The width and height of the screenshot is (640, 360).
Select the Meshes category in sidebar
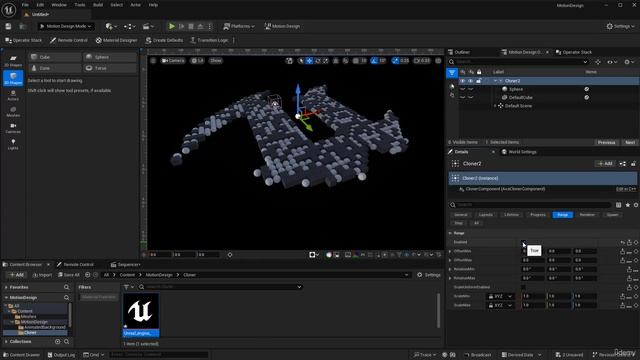click(13, 112)
